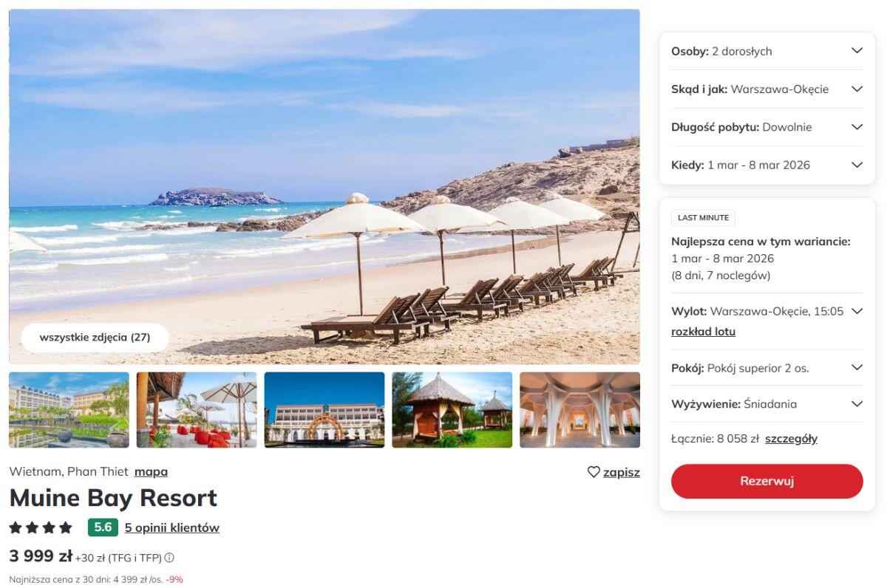Screen dimensions: 887x588
Task: Click the heart icon to save the offer
Action: point(594,472)
